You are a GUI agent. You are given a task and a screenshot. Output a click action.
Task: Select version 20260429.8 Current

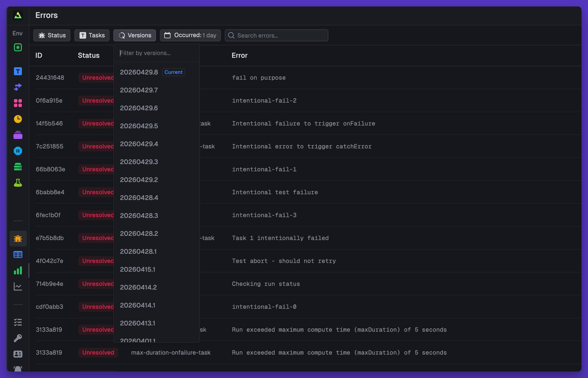(x=157, y=72)
